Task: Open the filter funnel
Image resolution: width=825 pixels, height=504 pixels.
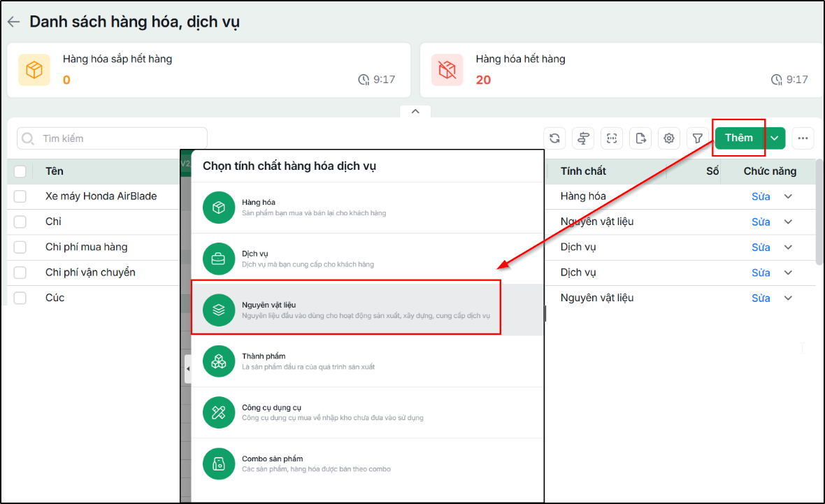Action: pos(697,138)
